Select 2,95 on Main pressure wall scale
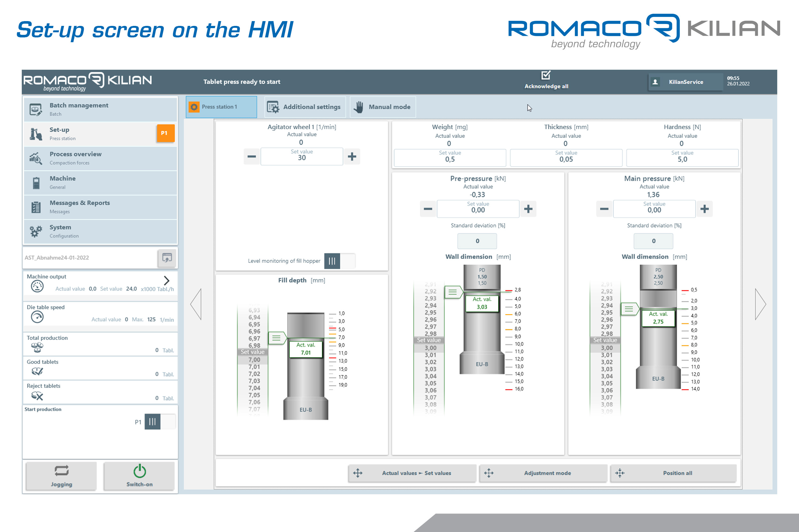799x532 pixels. coord(606,312)
